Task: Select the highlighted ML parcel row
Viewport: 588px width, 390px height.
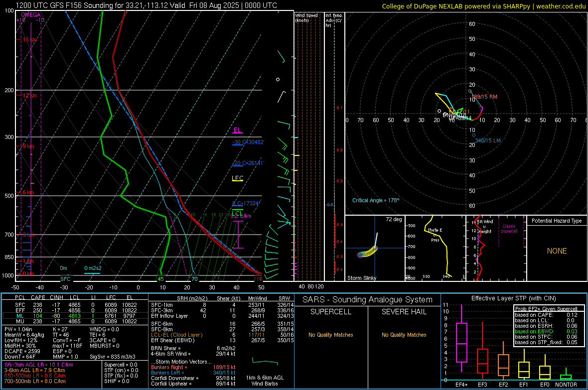Action: tap(75, 316)
